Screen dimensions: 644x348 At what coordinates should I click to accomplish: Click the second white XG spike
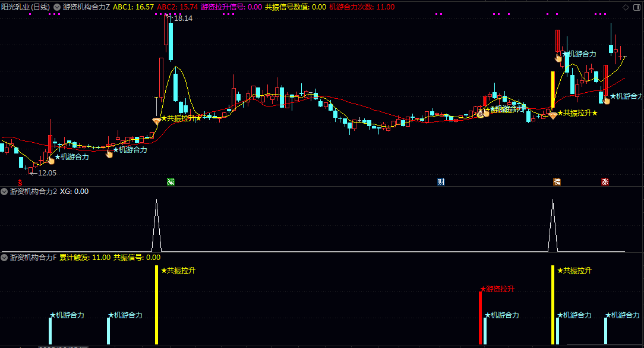(x=553, y=225)
